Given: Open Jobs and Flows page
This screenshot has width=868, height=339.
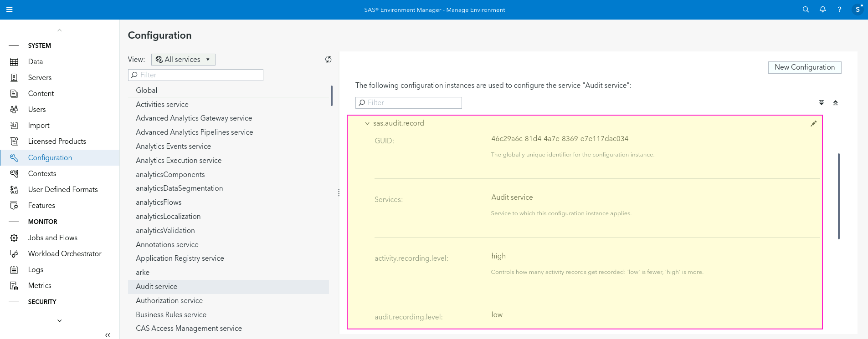Looking at the screenshot, I should pyautogui.click(x=52, y=238).
